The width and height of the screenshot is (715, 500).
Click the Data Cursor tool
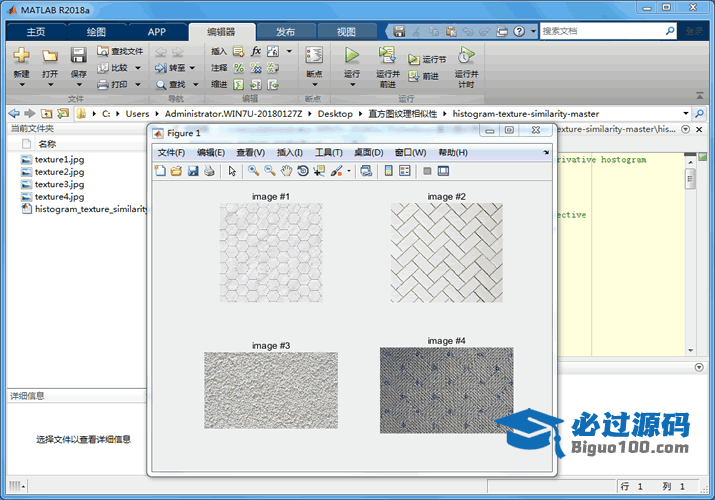coord(318,171)
